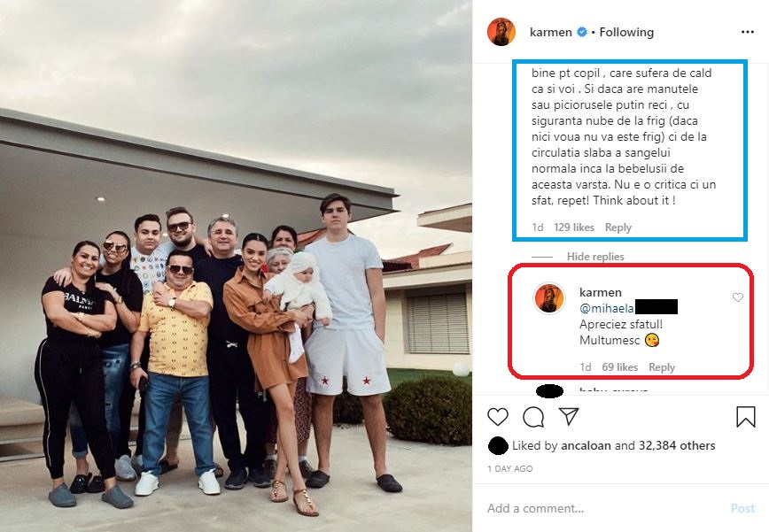
Task: Share post via paper plane icon
Action: click(569, 416)
